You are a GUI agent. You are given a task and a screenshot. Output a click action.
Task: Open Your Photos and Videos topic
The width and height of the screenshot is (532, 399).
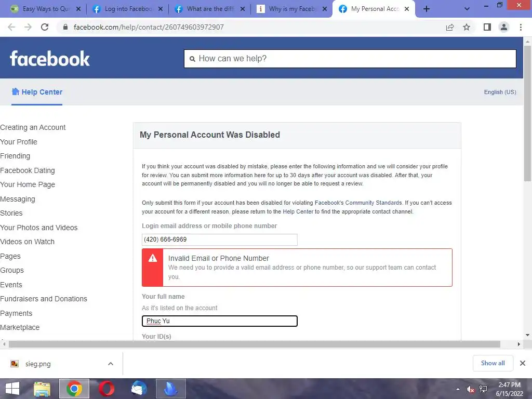(38, 228)
